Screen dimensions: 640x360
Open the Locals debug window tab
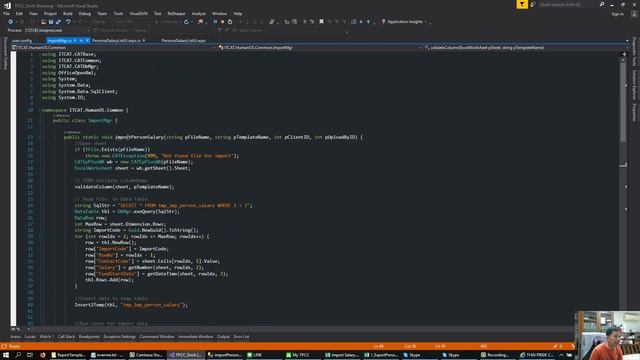[x=30, y=337]
